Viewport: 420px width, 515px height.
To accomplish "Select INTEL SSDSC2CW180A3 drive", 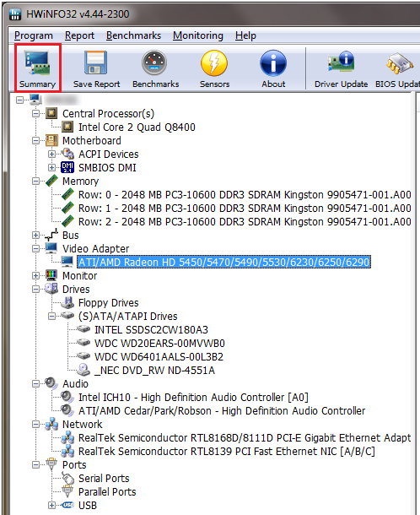I will (151, 330).
